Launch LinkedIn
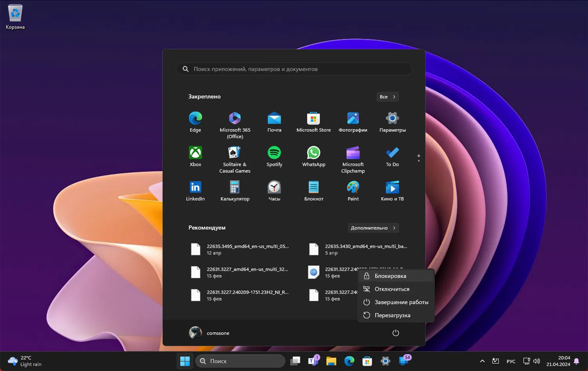588x371 pixels. (195, 191)
